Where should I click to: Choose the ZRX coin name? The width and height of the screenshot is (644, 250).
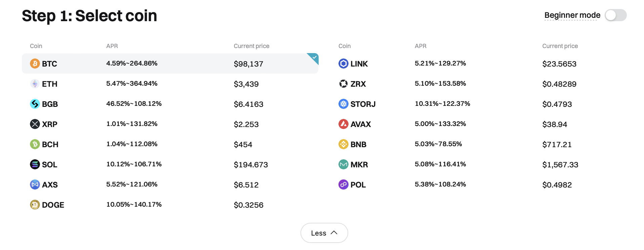tap(358, 84)
